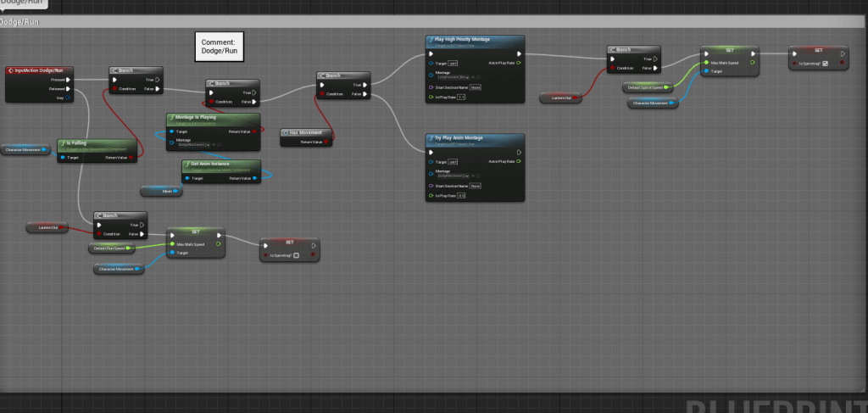Click the Montage Is Playing function icon

(170, 117)
